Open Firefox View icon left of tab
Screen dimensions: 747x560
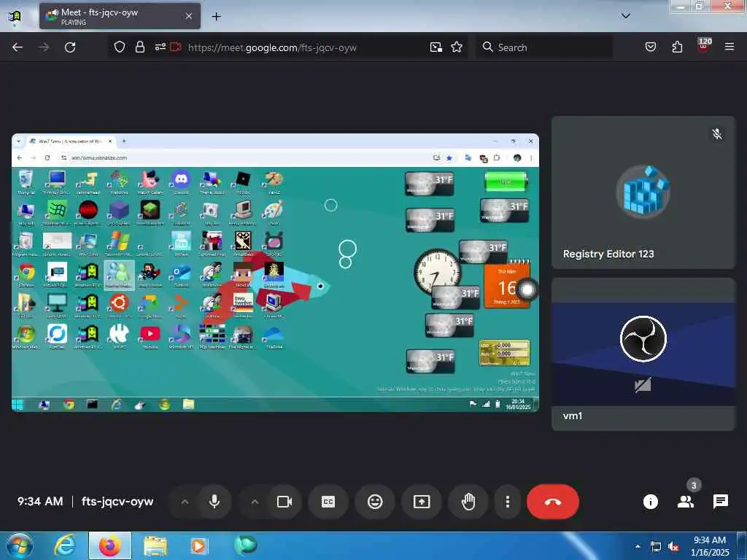pos(15,17)
